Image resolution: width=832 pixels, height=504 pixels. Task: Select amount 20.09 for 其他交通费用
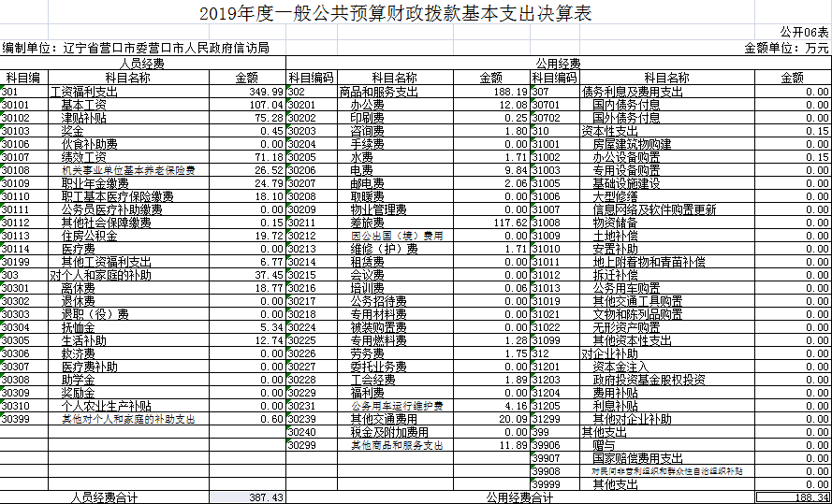pos(492,419)
